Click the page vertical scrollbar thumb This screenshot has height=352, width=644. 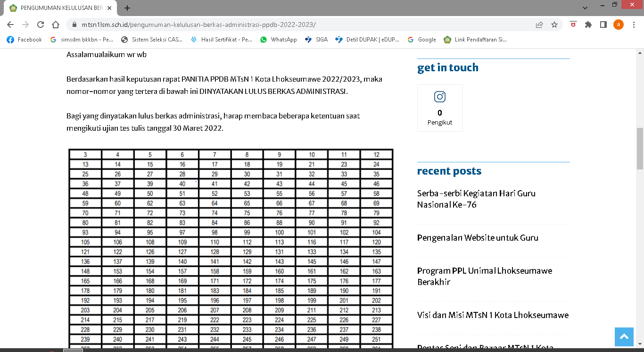point(640,148)
